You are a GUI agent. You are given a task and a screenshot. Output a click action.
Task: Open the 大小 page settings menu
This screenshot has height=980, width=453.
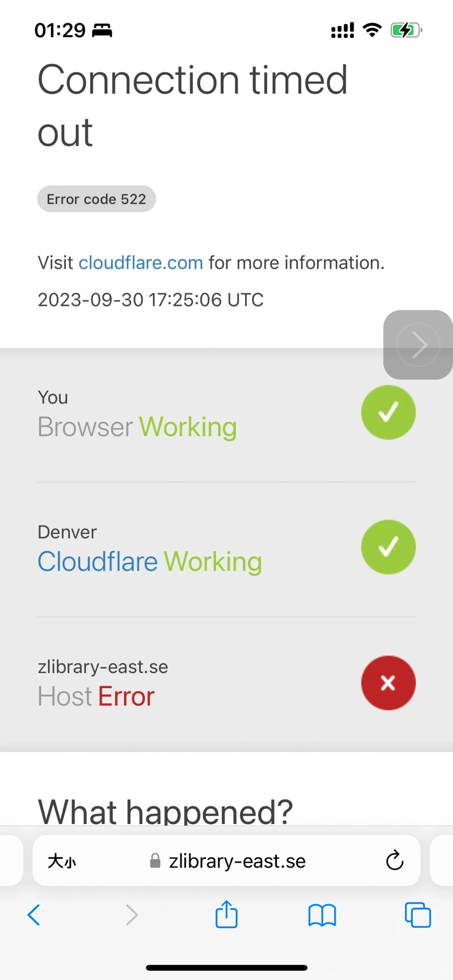point(62,861)
